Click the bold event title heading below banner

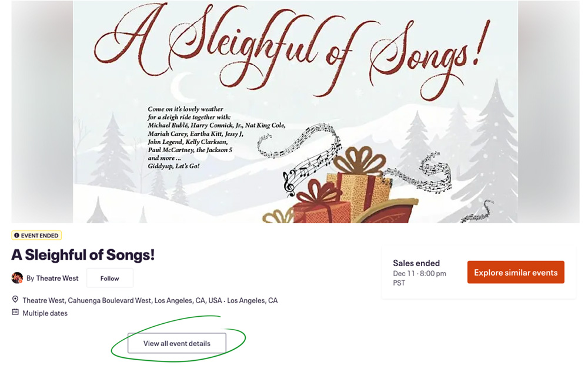[x=83, y=254]
